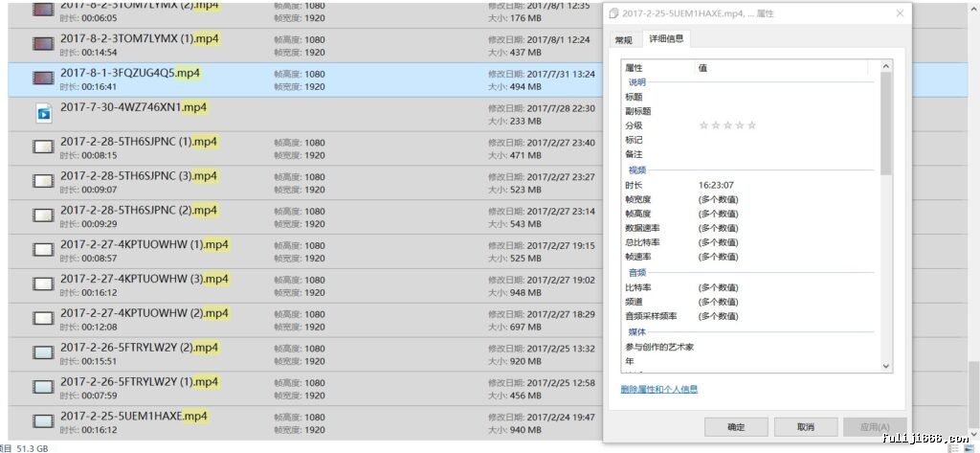Viewport: 980px width, 453px height.
Task: Open the 删除属性和个人信息 link
Action: [658, 389]
